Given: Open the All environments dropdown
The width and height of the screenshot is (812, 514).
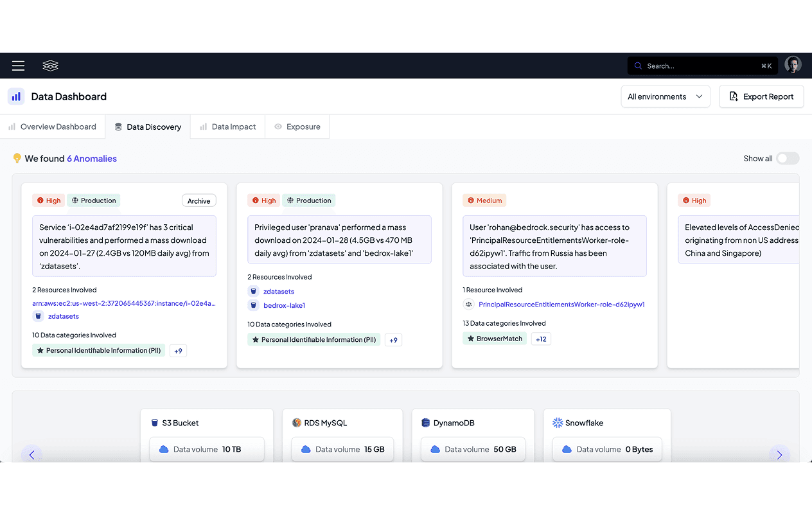Looking at the screenshot, I should click(666, 96).
